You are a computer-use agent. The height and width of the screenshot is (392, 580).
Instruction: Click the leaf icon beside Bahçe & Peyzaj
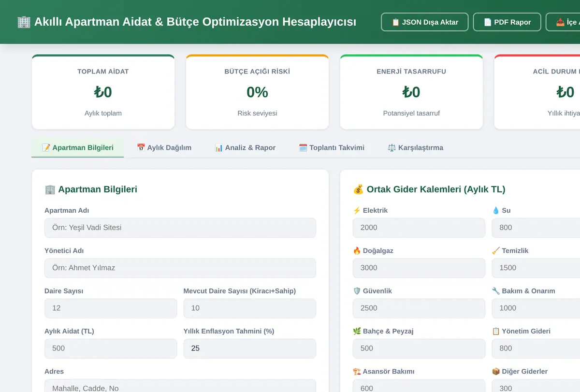point(357,331)
